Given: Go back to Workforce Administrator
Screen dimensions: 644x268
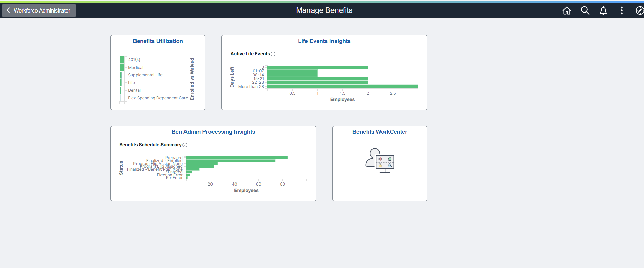Looking at the screenshot, I should pyautogui.click(x=39, y=10).
